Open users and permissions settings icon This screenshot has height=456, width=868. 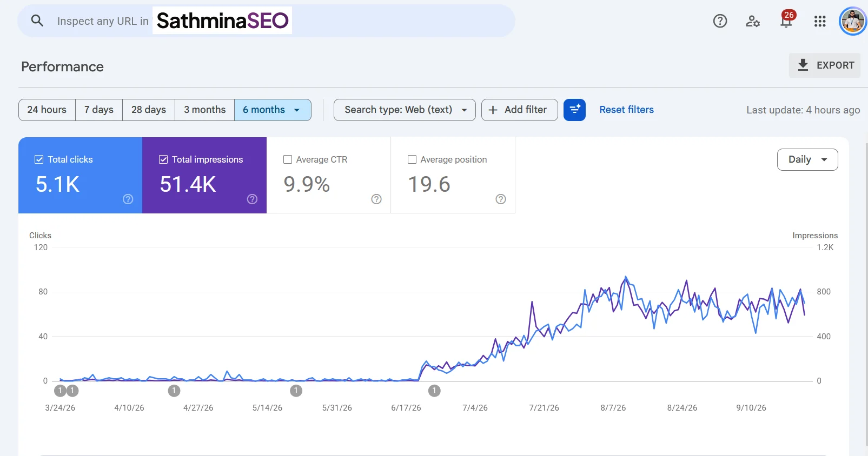[753, 21]
